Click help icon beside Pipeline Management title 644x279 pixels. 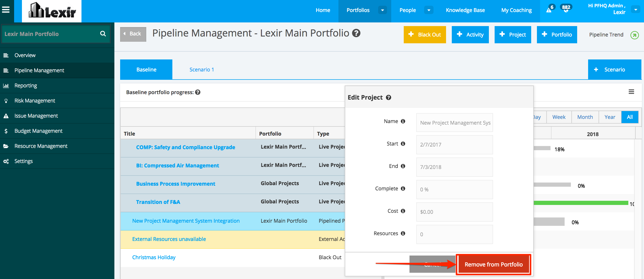[356, 33]
